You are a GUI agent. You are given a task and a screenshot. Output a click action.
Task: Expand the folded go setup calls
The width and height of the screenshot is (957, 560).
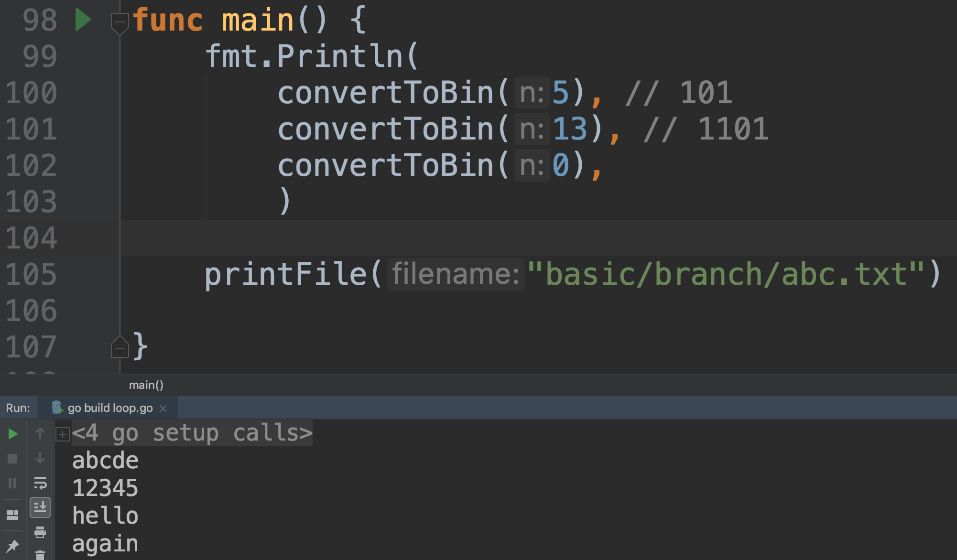pos(63,434)
